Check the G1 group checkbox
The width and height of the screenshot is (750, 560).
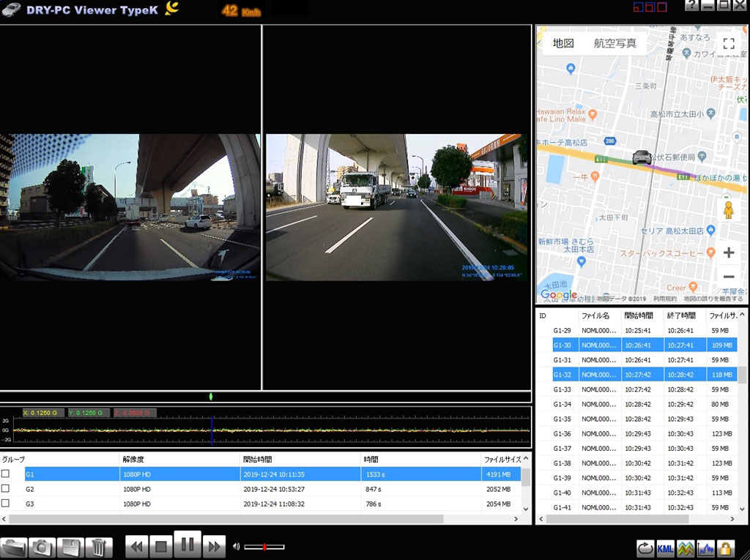point(6,474)
